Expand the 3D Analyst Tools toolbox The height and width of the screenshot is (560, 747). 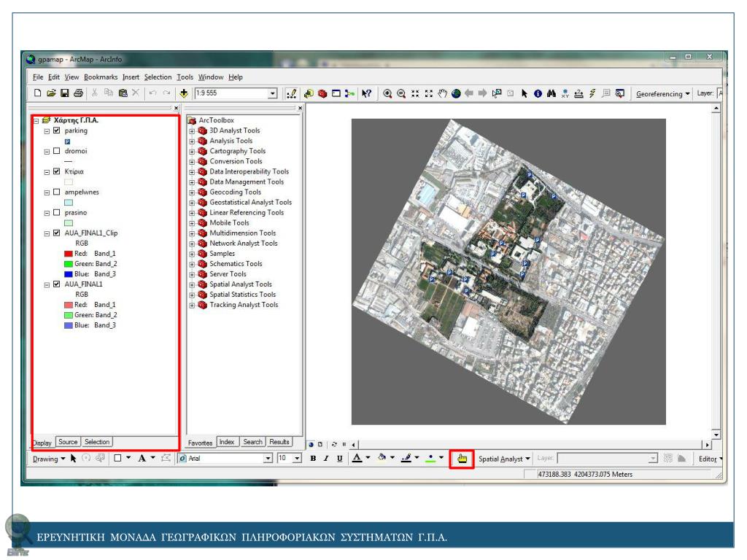tap(192, 131)
